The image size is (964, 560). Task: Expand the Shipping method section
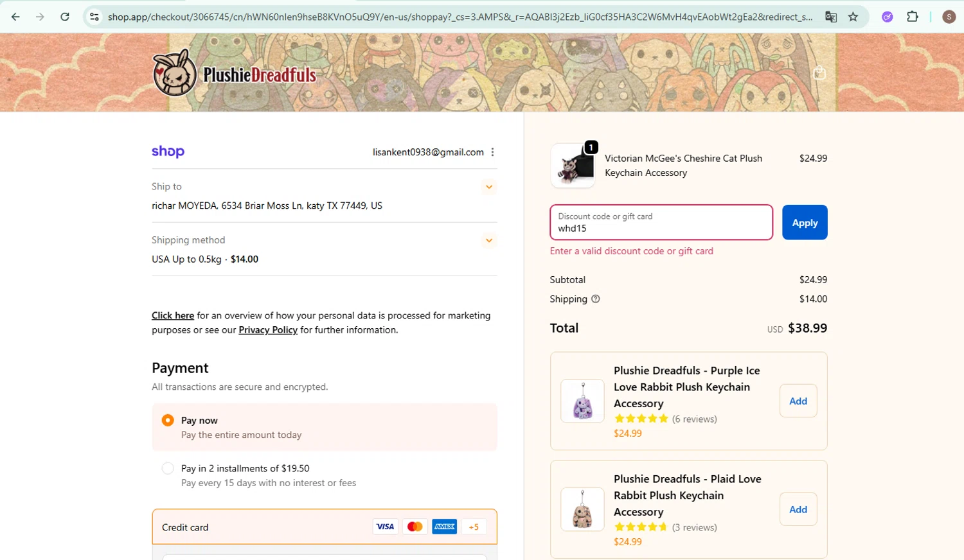click(489, 240)
